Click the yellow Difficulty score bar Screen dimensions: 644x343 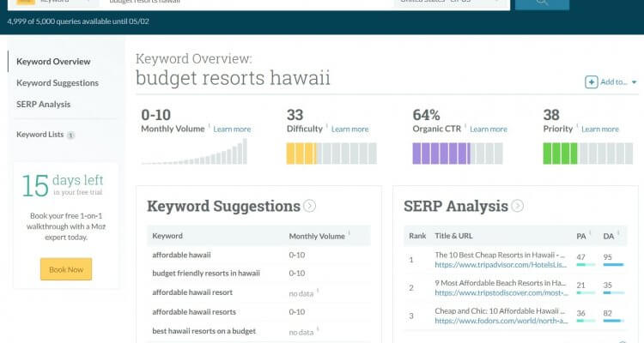pos(331,153)
